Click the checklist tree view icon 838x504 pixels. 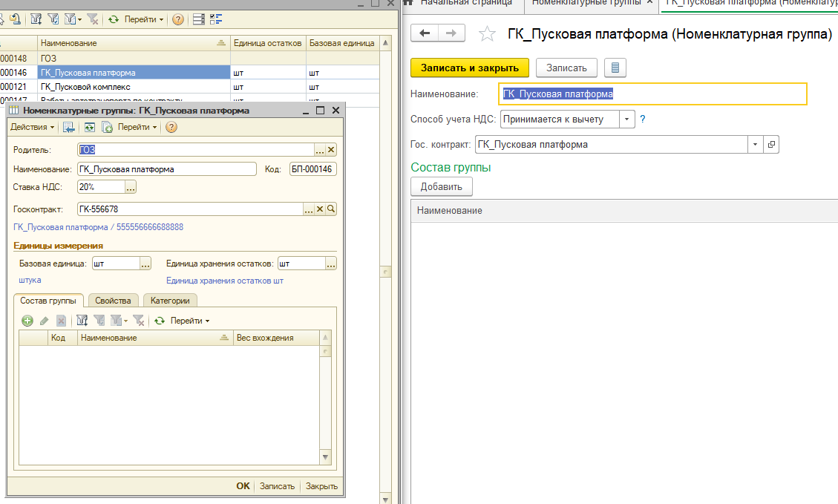pos(216,20)
